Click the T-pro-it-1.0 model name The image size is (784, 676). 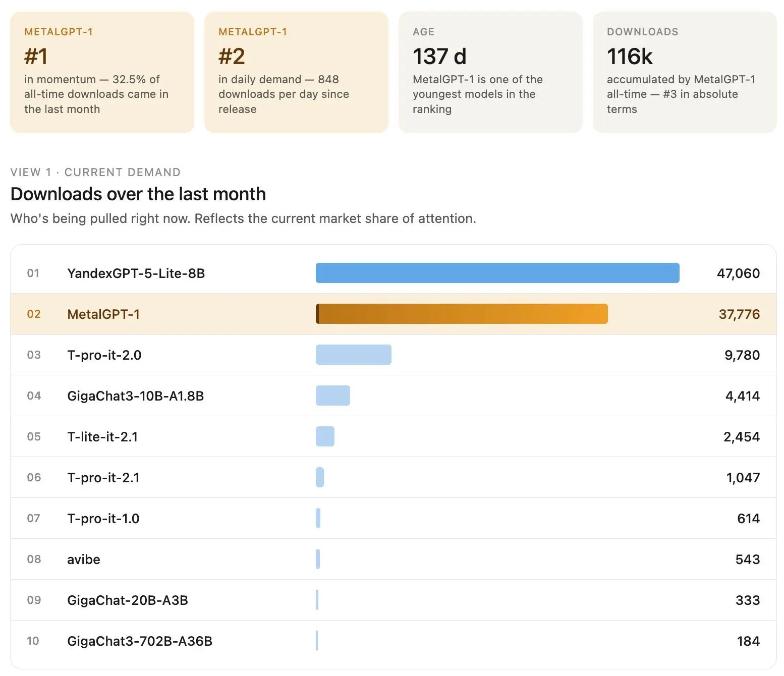[103, 519]
